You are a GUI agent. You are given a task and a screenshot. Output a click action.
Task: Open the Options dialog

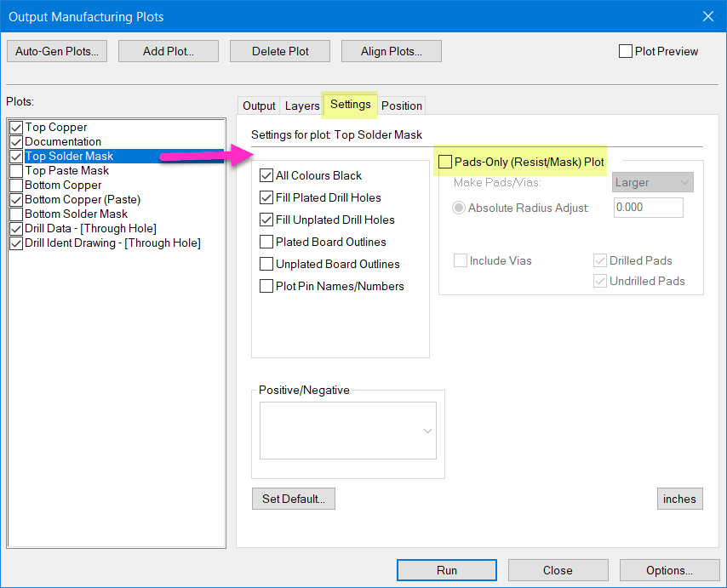[669, 570]
